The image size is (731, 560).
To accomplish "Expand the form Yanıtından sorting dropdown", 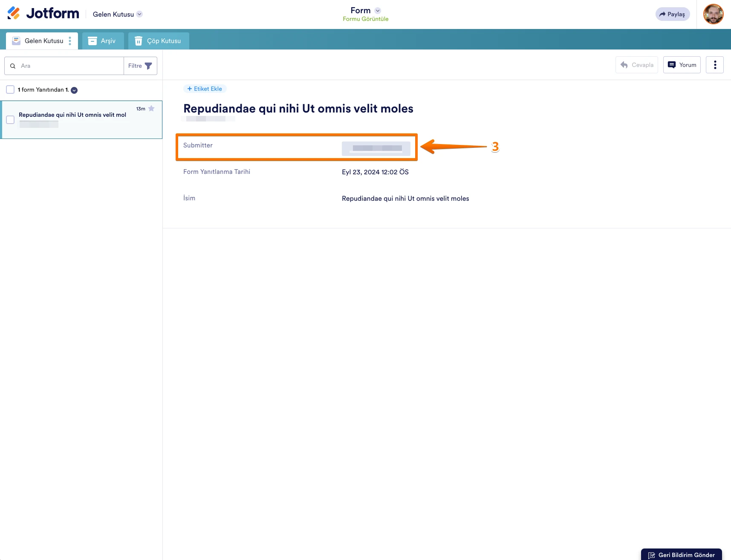I will pyautogui.click(x=74, y=90).
